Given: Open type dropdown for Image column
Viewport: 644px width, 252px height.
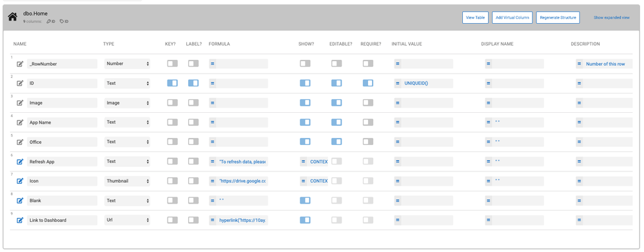Looking at the screenshot, I should point(128,103).
